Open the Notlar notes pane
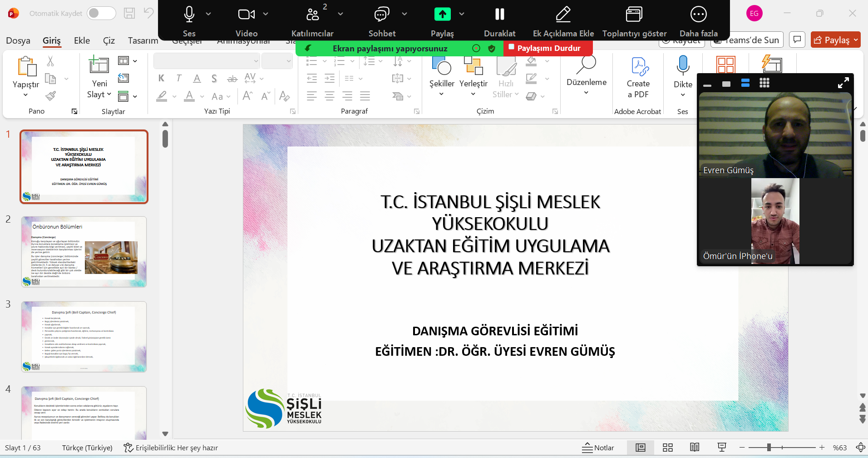This screenshot has width=868, height=458. [x=598, y=448]
